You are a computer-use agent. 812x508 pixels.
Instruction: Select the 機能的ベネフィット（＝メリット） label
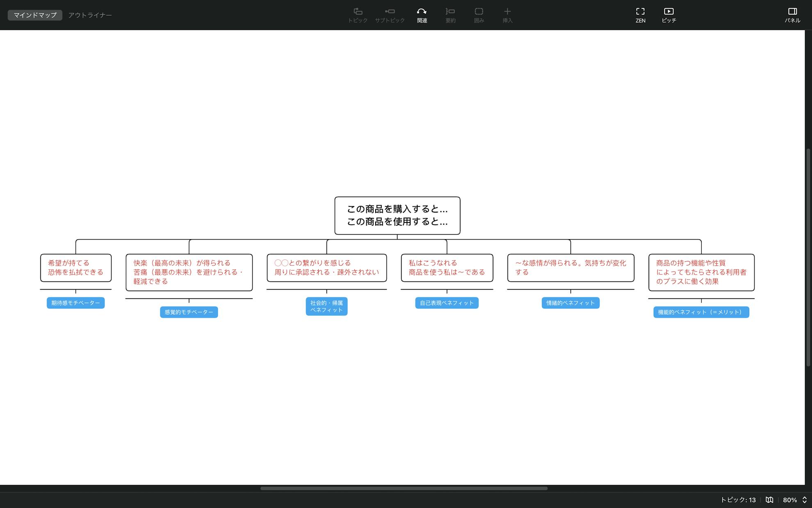[x=701, y=312]
